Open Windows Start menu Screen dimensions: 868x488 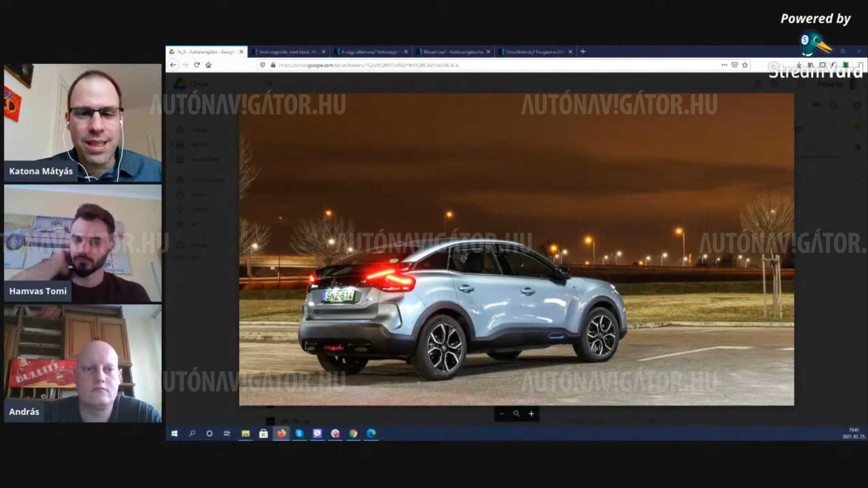coord(174,433)
